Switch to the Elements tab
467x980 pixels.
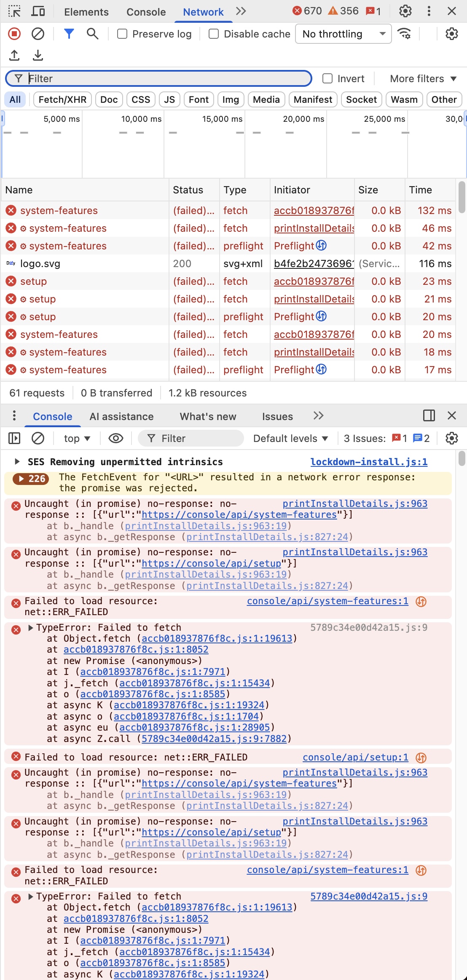pos(86,12)
